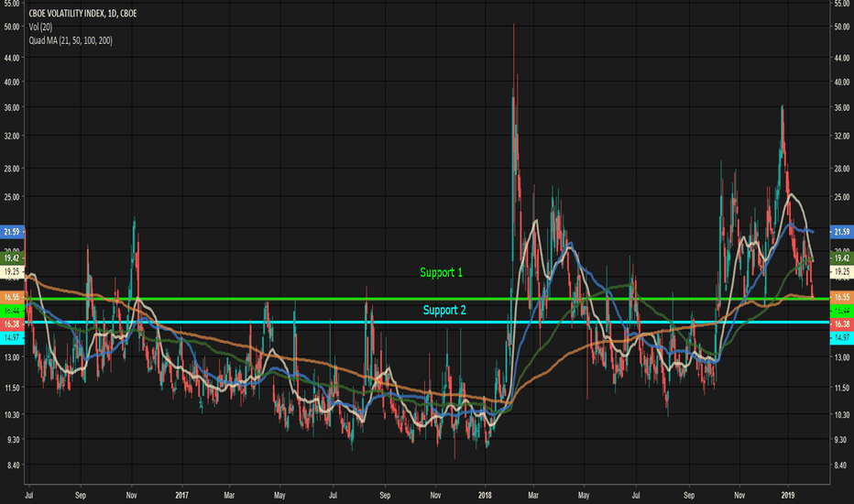Viewport: 854px width, 504px height.
Task: Click the red 16.38 tag on left axis
Action: coord(12,323)
